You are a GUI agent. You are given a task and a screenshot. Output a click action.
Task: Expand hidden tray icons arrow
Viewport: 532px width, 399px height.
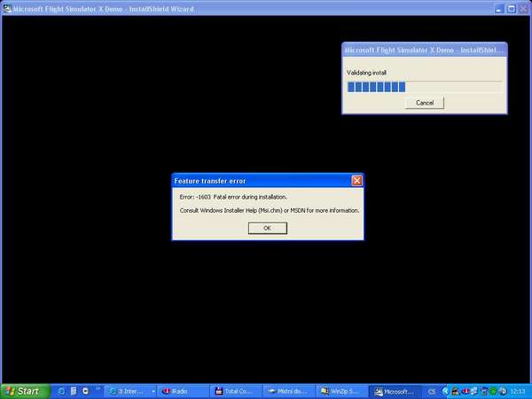point(445,392)
